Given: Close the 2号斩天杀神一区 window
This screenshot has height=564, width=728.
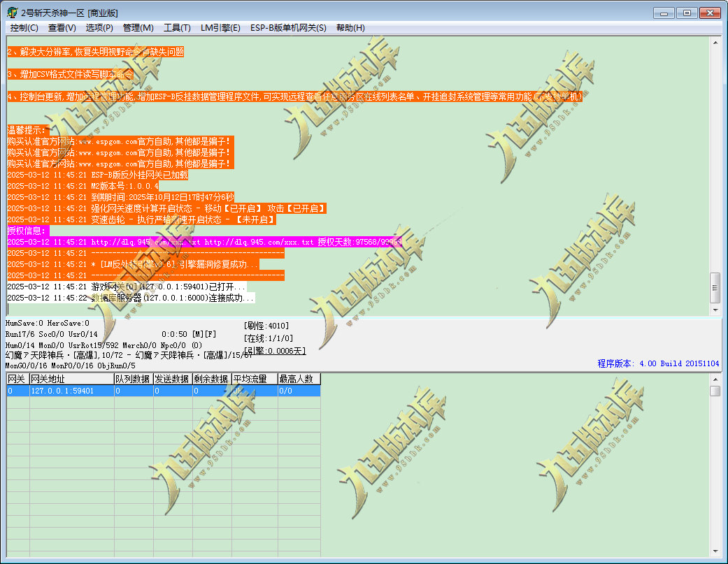Looking at the screenshot, I should pyautogui.click(x=710, y=13).
